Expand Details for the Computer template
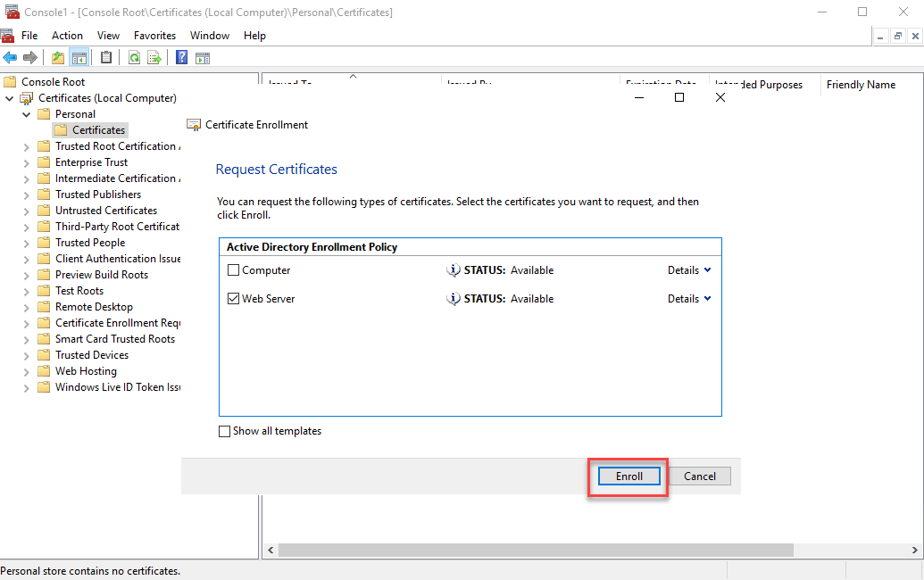Screen dimensions: 924x580 (689, 270)
